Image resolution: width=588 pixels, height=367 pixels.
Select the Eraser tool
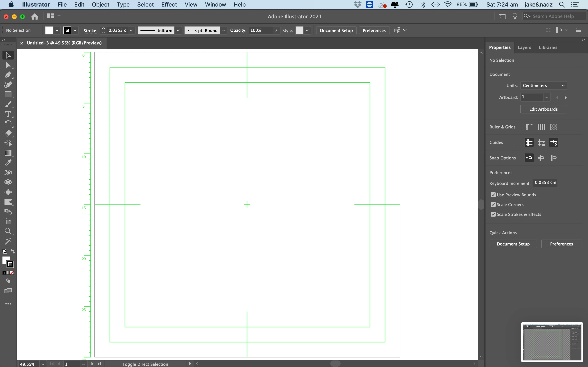tap(8, 134)
